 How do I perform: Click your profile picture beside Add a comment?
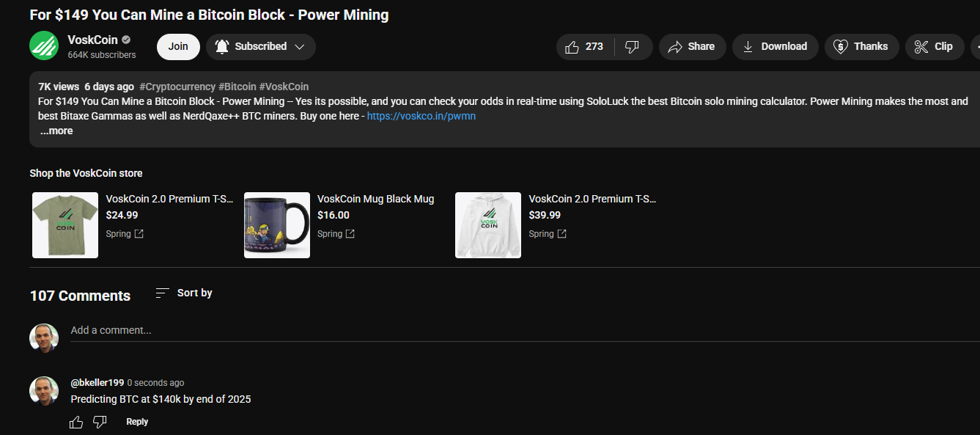pyautogui.click(x=44, y=338)
